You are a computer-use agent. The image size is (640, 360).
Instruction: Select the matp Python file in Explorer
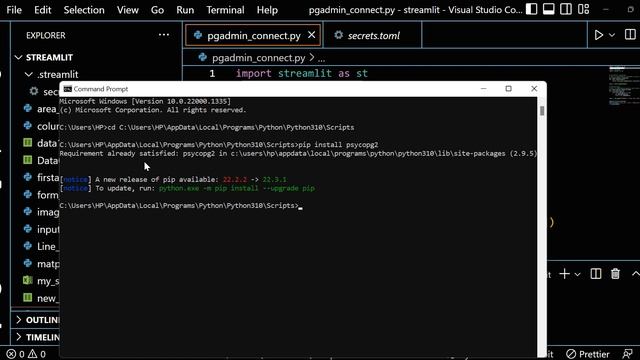[x=41, y=264]
